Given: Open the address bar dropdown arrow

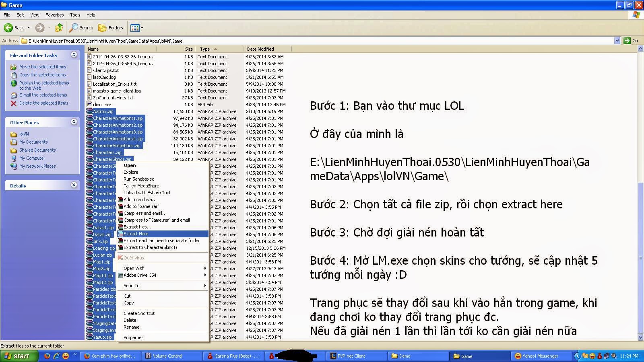Looking at the screenshot, I should [x=617, y=41].
